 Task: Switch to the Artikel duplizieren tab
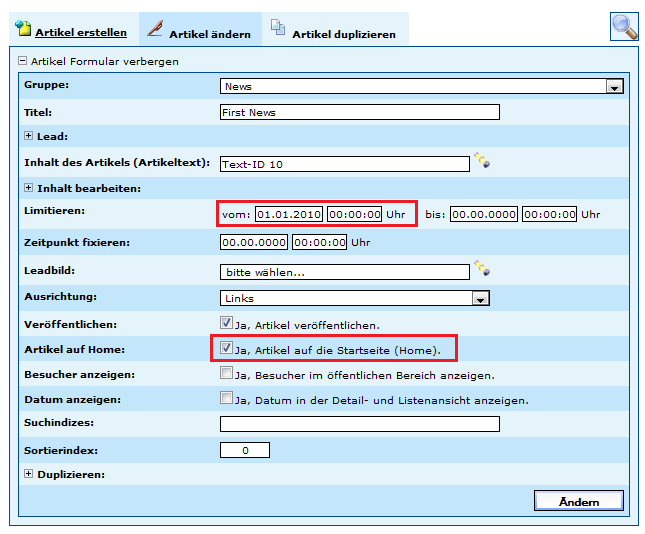click(x=343, y=34)
